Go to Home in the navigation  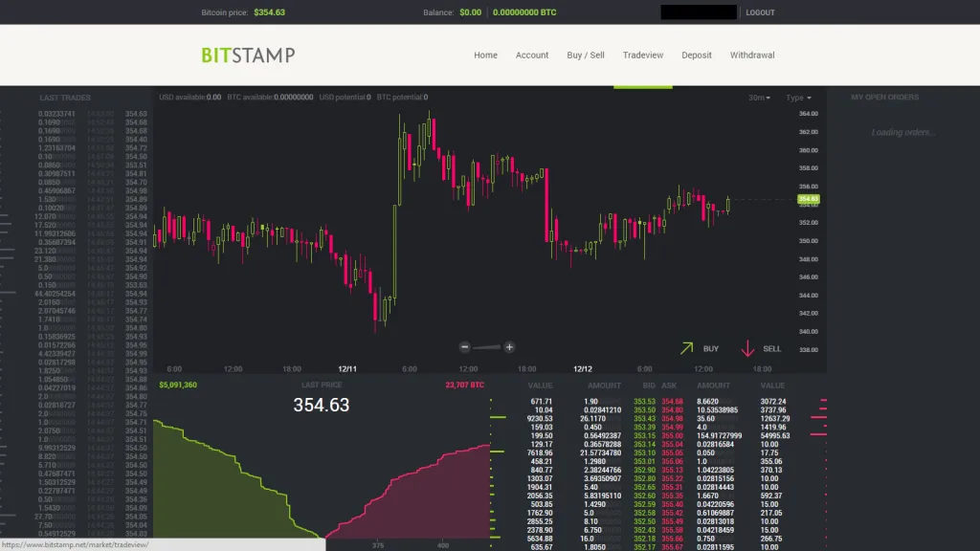tap(485, 55)
